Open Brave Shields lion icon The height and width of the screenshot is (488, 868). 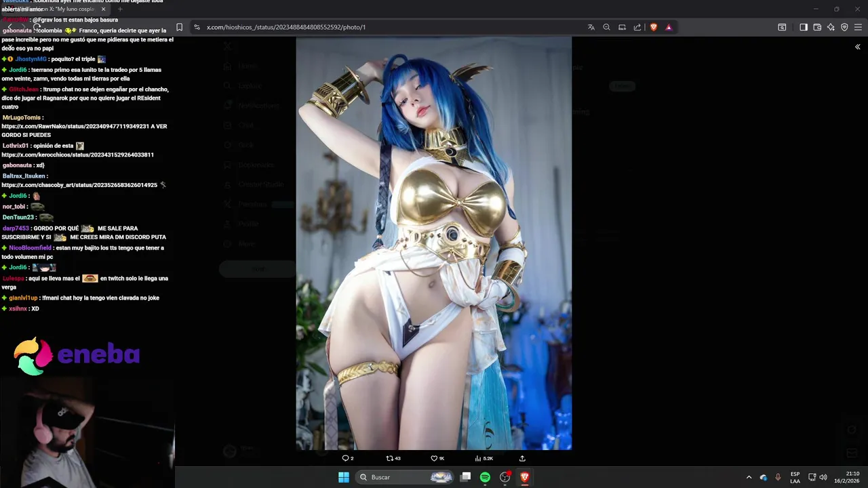[654, 27]
